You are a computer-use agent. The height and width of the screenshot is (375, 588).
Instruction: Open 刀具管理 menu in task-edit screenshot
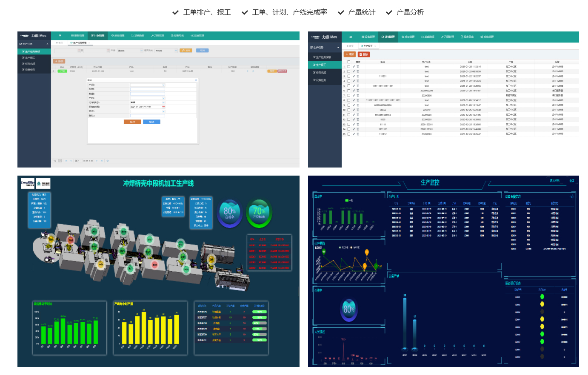click(x=157, y=36)
